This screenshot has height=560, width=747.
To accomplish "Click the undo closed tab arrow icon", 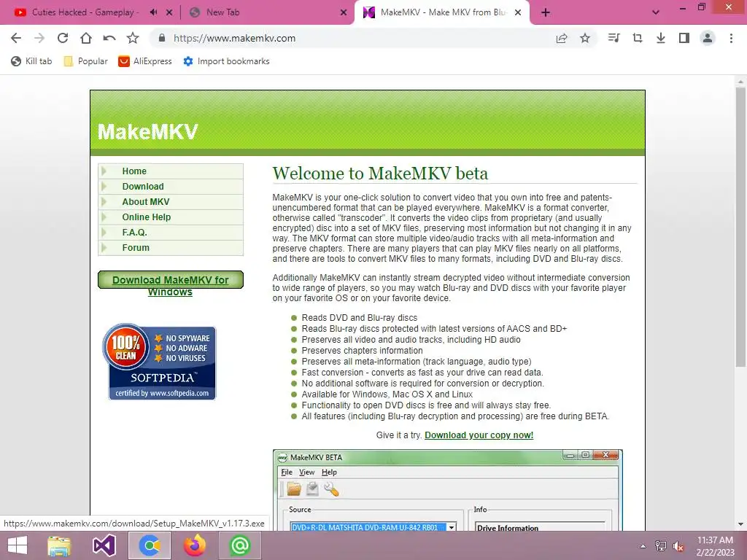I will [109, 38].
